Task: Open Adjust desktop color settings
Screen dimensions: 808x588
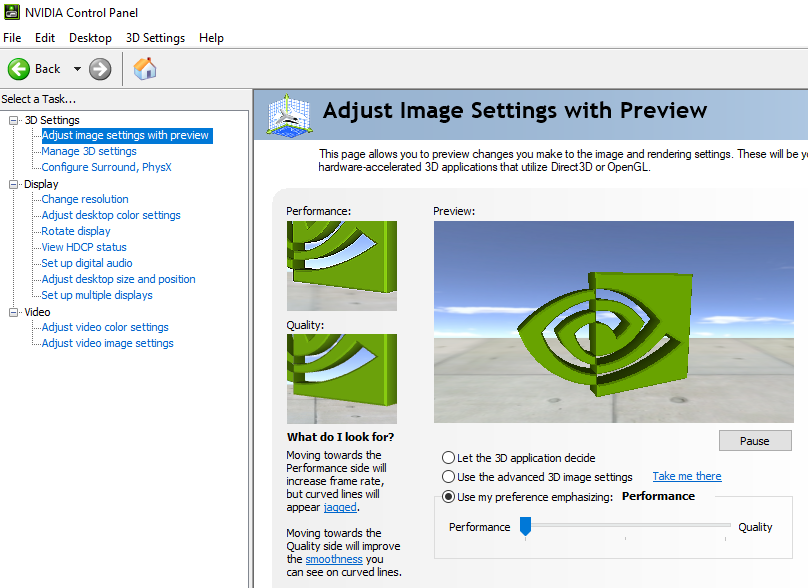Action: click(x=111, y=215)
